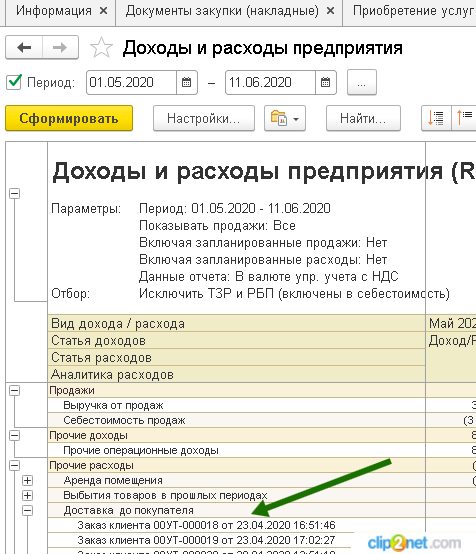Open report variants dropdown icon
Screen dimensions: 476x554
point(285,118)
